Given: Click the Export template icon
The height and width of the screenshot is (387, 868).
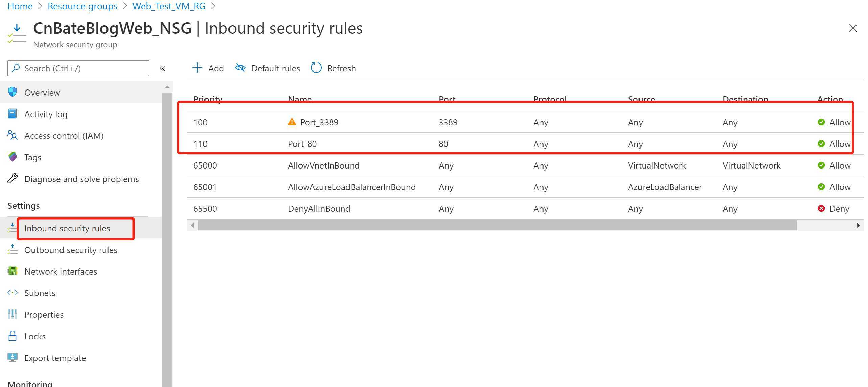Looking at the screenshot, I should (13, 357).
